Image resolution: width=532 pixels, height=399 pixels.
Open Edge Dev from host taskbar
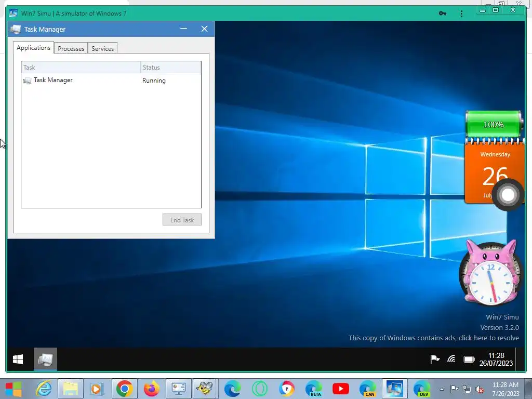422,389
